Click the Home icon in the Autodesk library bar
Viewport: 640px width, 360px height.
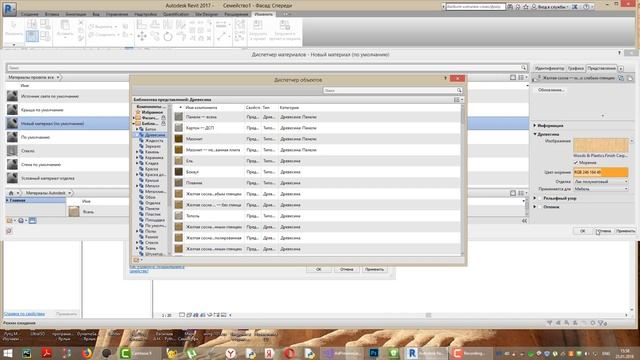click(11, 193)
